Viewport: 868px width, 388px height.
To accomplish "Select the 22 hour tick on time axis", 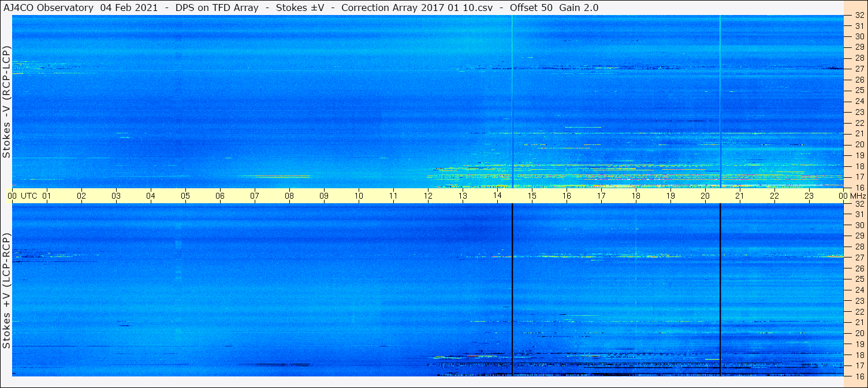I will click(774, 196).
